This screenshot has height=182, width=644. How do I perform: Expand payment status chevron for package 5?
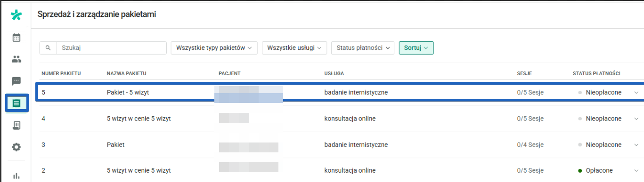[x=636, y=93]
